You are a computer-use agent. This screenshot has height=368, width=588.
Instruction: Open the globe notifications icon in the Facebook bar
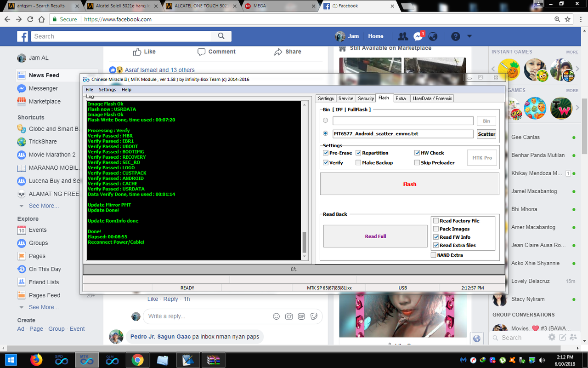[x=433, y=36]
